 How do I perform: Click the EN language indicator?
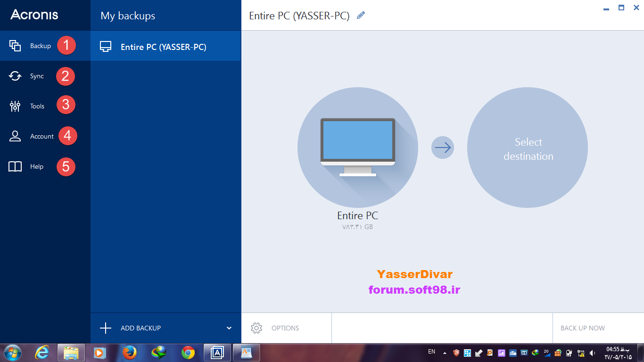(x=431, y=352)
